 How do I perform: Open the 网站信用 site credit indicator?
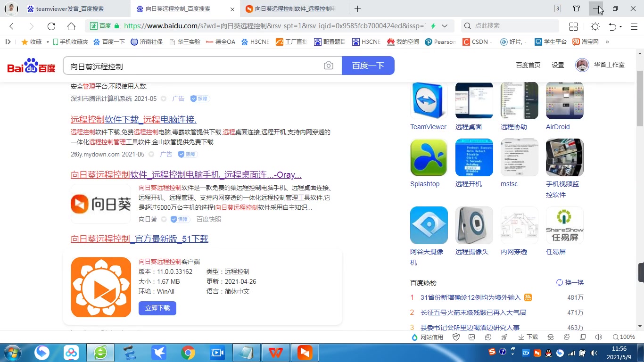point(428,337)
